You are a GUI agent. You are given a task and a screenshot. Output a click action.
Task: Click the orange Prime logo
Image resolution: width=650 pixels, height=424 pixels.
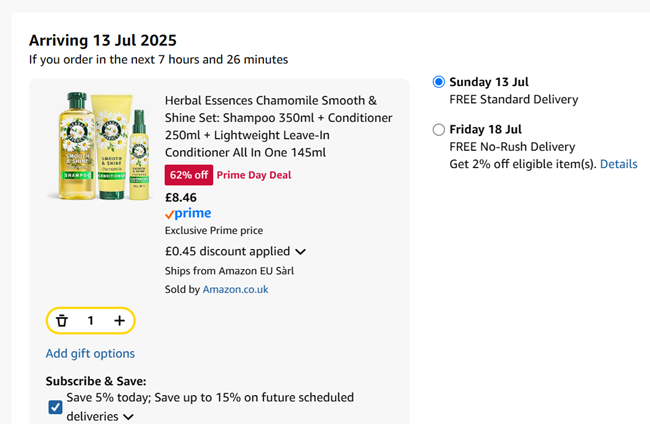[x=188, y=214]
